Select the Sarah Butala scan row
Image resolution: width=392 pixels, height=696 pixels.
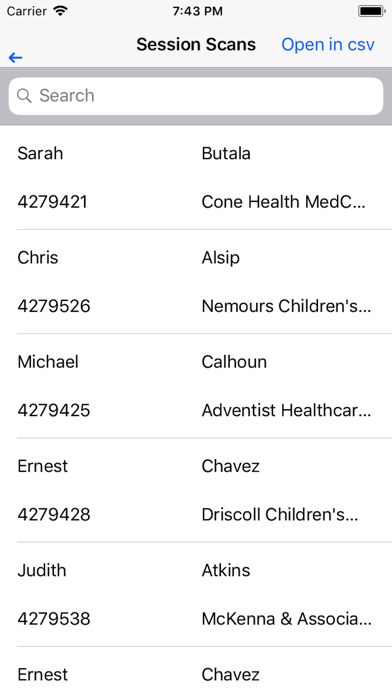196,178
